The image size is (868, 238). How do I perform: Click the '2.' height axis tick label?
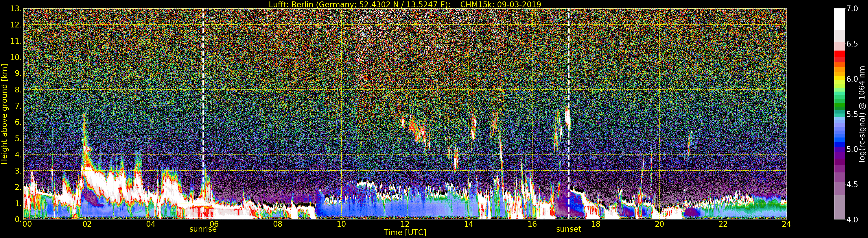18,187
